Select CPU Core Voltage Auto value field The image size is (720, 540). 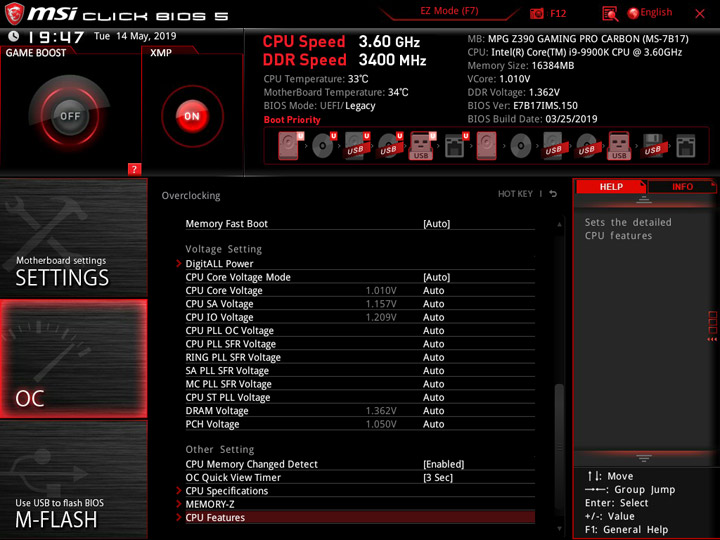click(433, 290)
